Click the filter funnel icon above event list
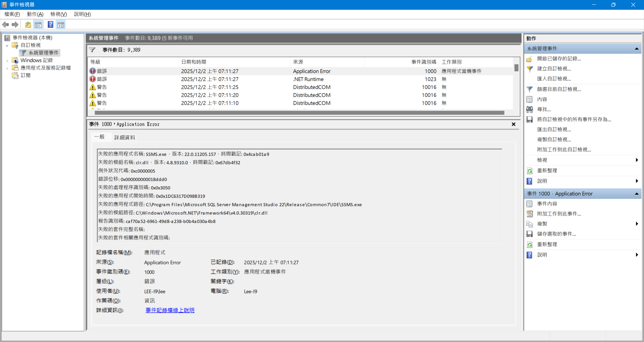 (92, 50)
